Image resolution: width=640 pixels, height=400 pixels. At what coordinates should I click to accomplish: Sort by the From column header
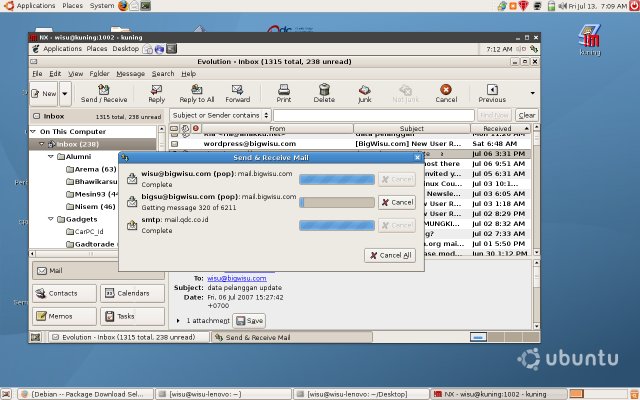pyautogui.click(x=277, y=129)
